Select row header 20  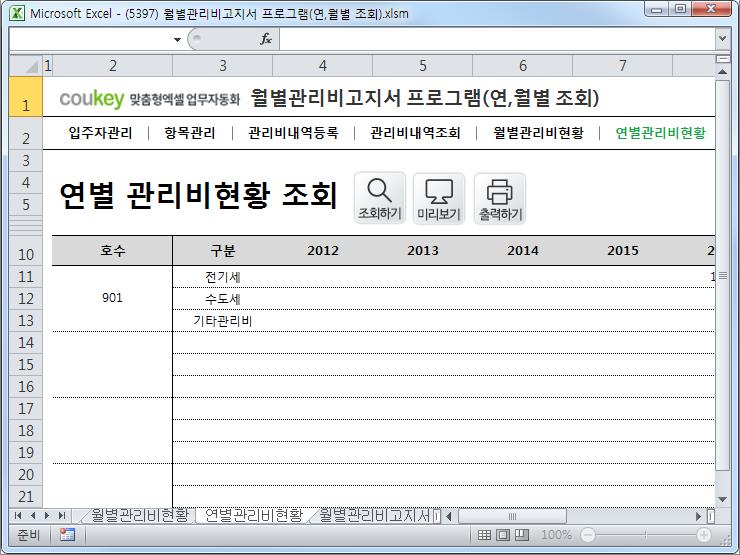pyautogui.click(x=26, y=474)
